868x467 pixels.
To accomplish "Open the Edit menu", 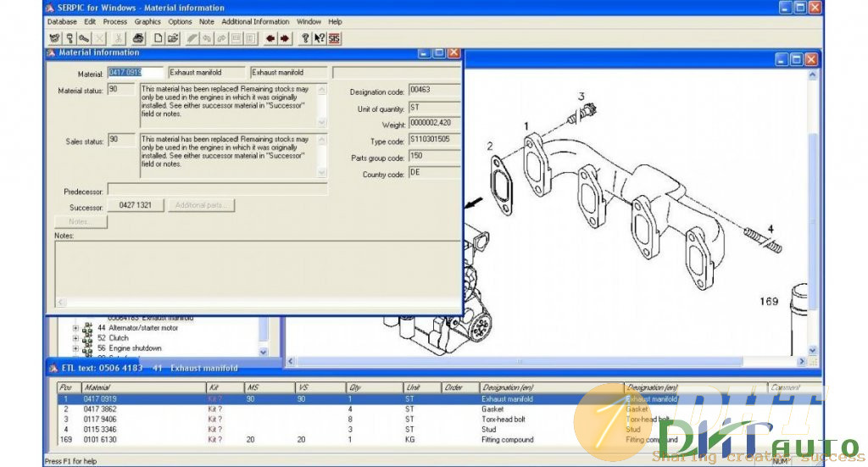I will click(90, 21).
